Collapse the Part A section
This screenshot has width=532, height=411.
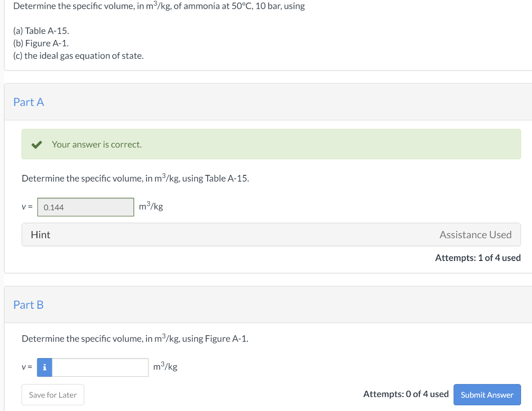coord(29,102)
